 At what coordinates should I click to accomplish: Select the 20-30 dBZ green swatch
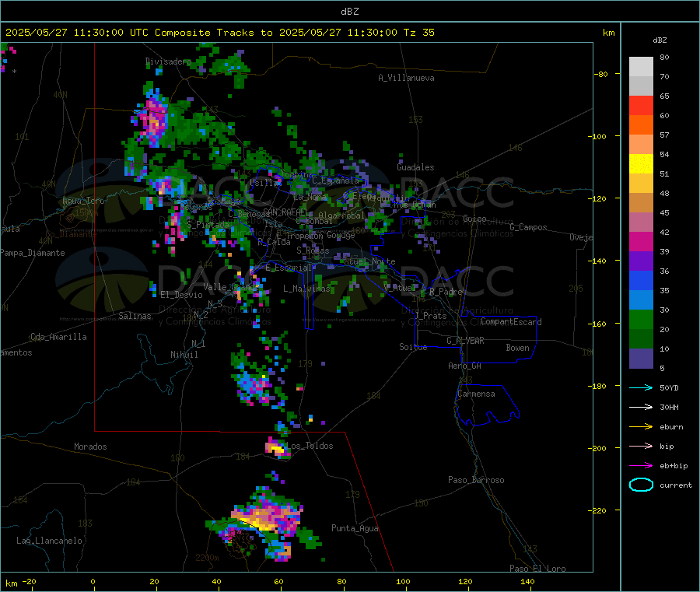pyautogui.click(x=641, y=319)
